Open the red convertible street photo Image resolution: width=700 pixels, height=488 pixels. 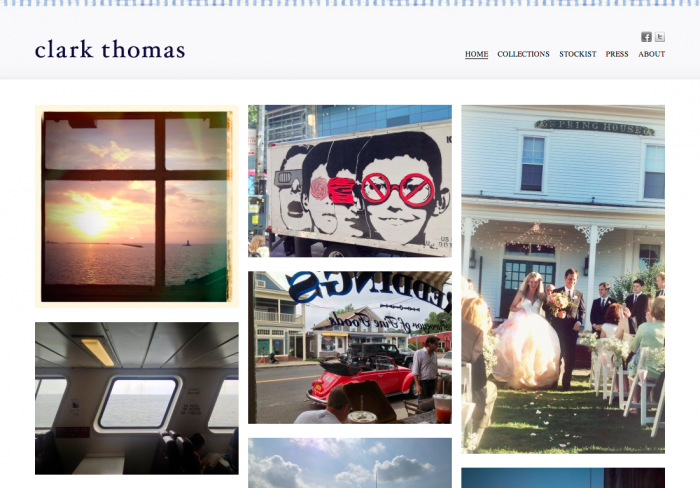point(350,347)
